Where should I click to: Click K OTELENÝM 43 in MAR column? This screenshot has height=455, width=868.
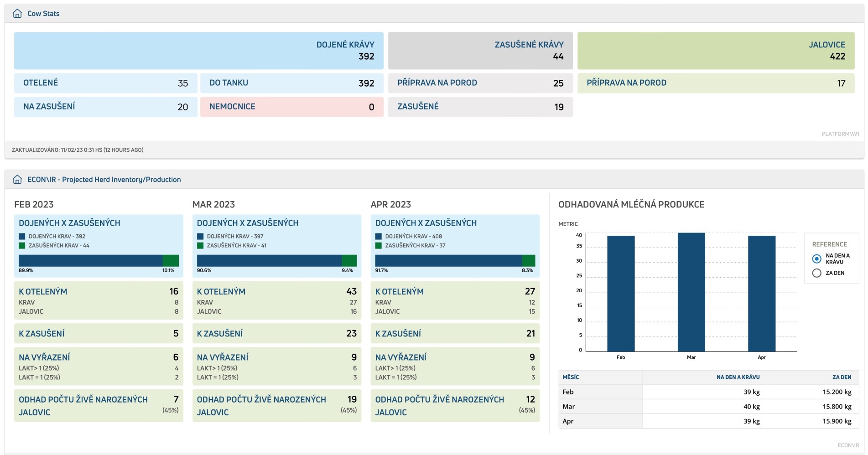click(x=277, y=300)
